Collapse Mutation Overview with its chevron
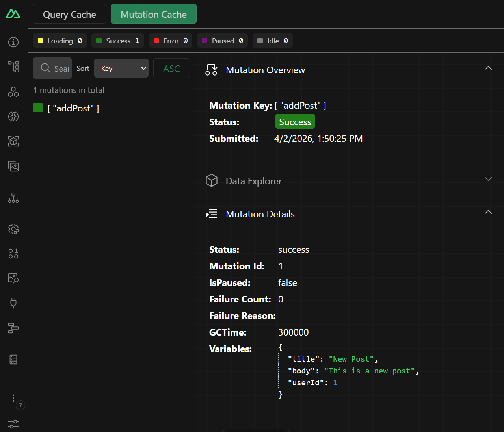The image size is (504, 432). 488,68
